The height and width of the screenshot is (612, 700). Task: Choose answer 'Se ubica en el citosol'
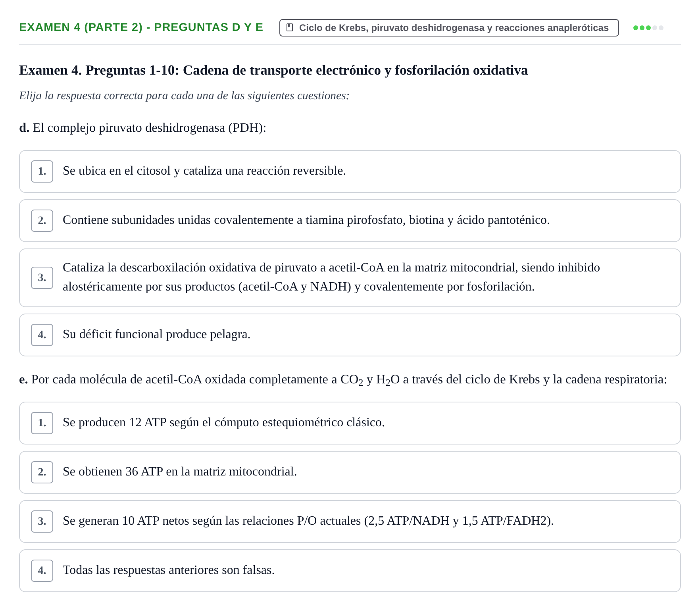(x=350, y=171)
